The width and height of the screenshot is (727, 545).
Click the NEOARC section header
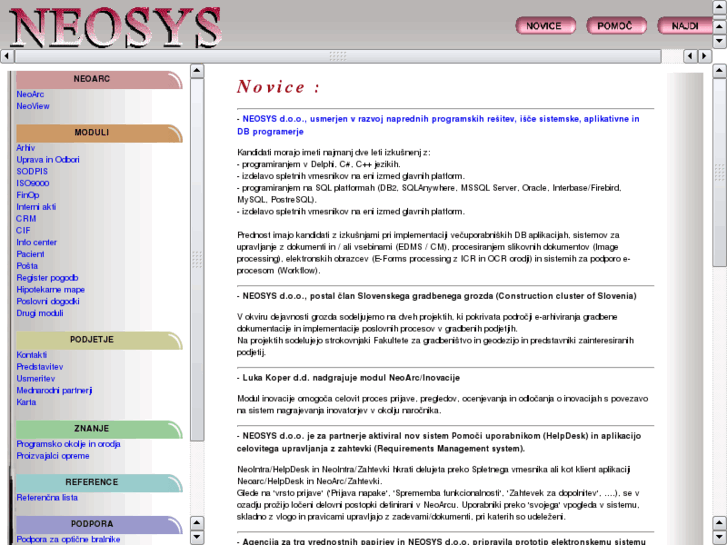(x=99, y=79)
